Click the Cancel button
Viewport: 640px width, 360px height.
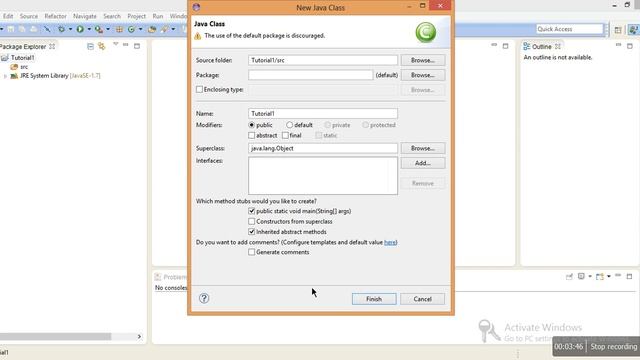(x=422, y=299)
